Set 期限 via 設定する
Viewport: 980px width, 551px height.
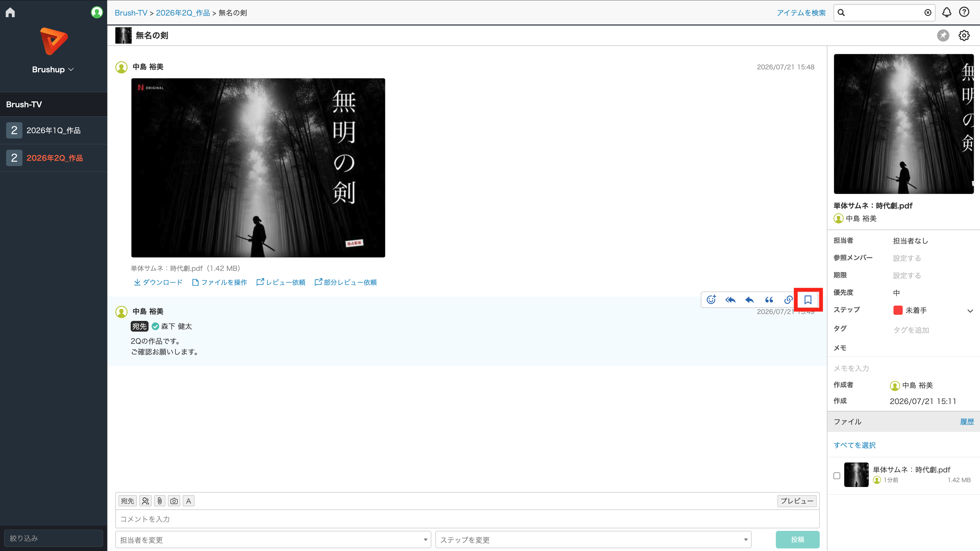pos(907,275)
